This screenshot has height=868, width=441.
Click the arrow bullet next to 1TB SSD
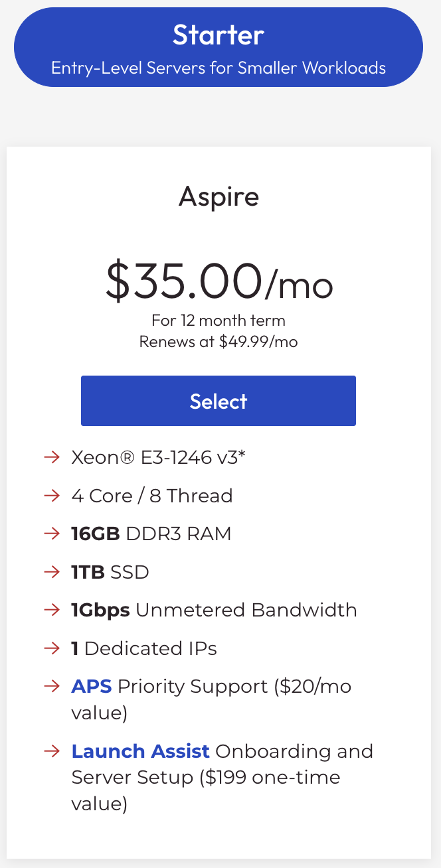[52, 572]
